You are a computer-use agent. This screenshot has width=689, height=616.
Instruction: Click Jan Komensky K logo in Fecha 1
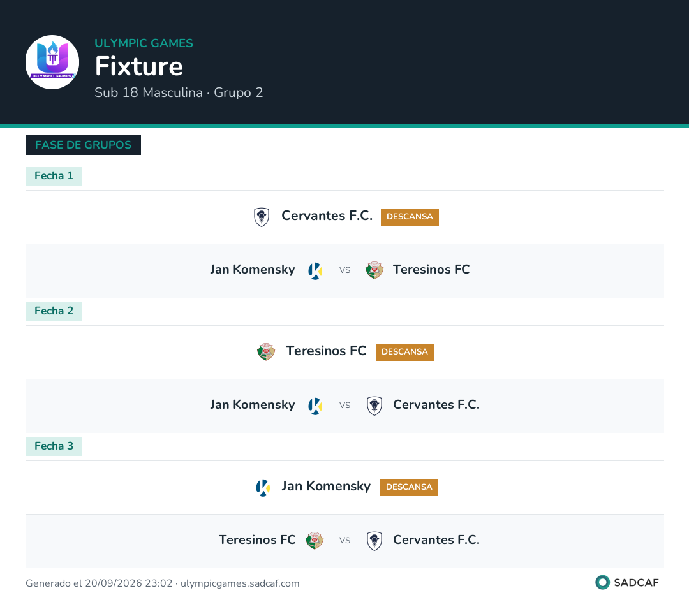[315, 270]
